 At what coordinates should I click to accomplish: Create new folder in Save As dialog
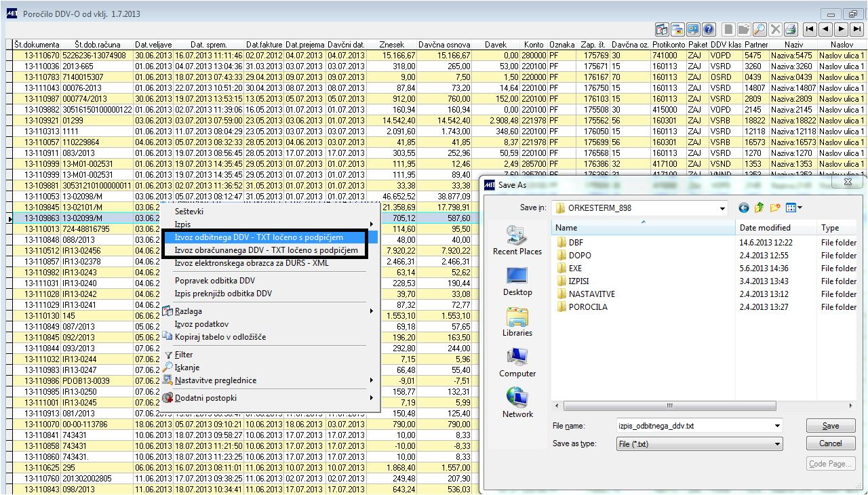(x=775, y=208)
